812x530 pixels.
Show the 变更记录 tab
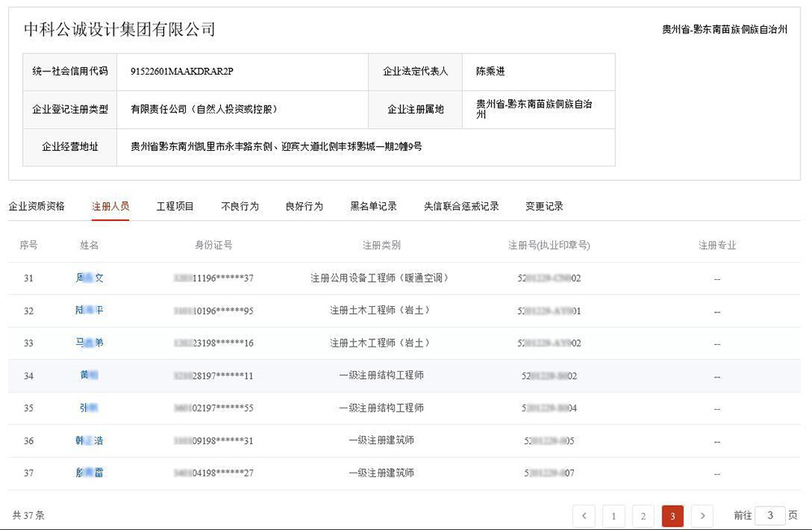tap(544, 206)
